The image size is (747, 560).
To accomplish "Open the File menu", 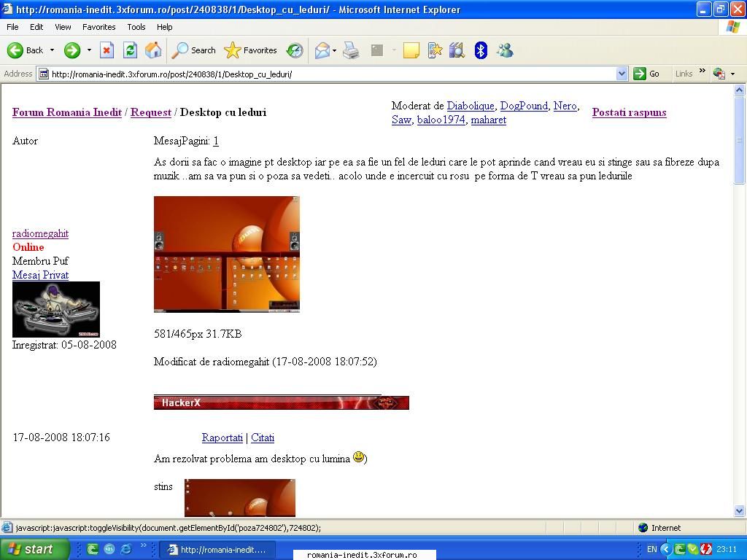I will click(x=13, y=27).
